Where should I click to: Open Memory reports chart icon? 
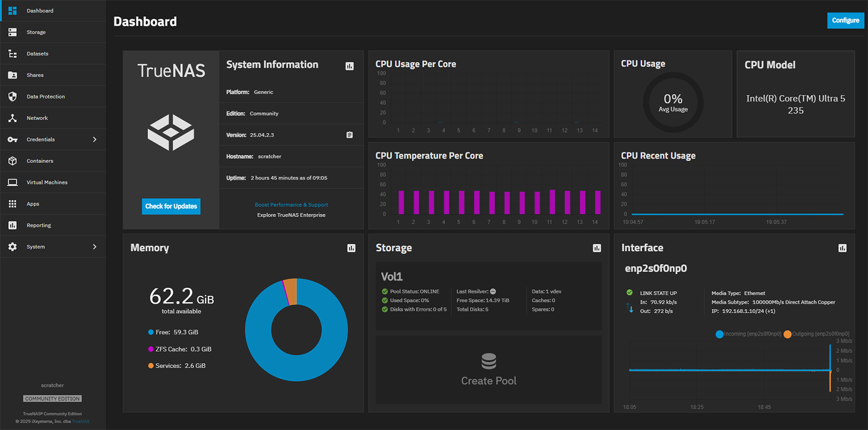[351, 248]
